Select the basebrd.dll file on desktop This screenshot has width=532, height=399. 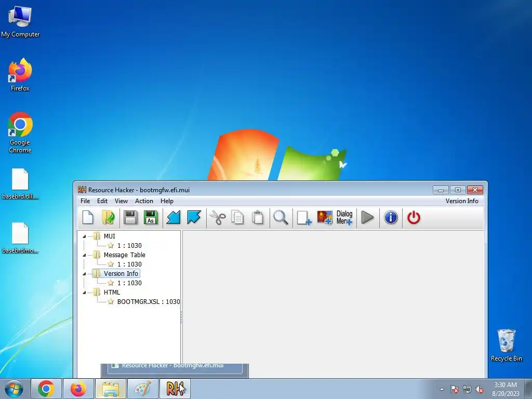pos(20,183)
